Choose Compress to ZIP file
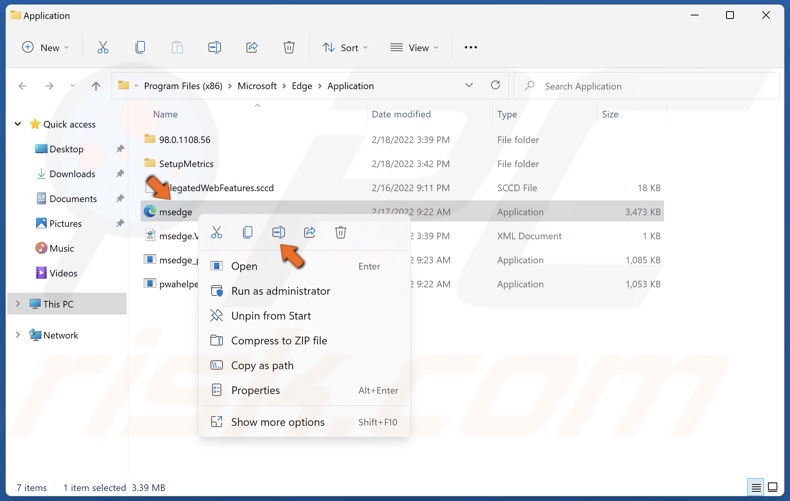The image size is (790, 501). point(304,341)
